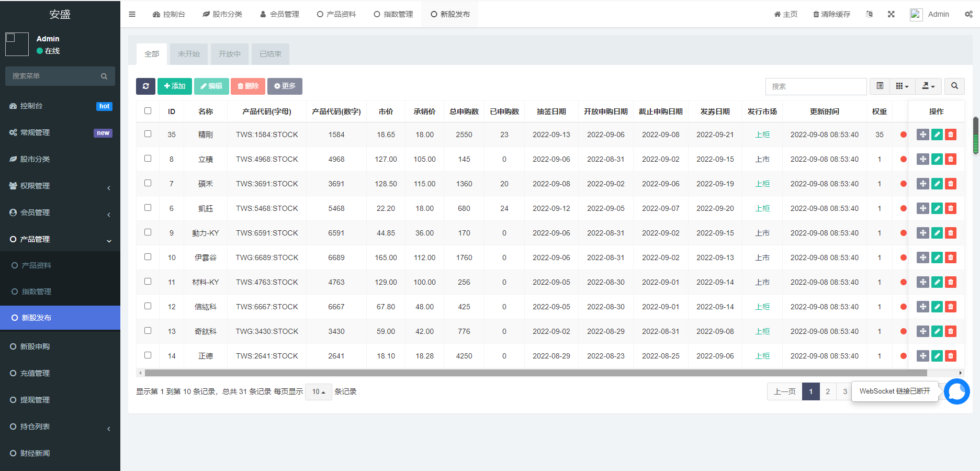Click the drag-move handle for row 碩禾
The width and height of the screenshot is (980, 471).
point(922,184)
